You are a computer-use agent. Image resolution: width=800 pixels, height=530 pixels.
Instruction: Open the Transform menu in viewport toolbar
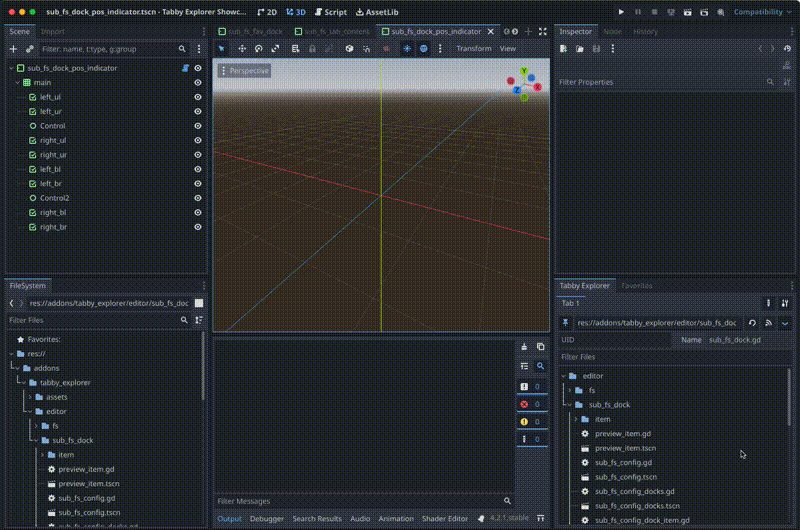(x=473, y=48)
